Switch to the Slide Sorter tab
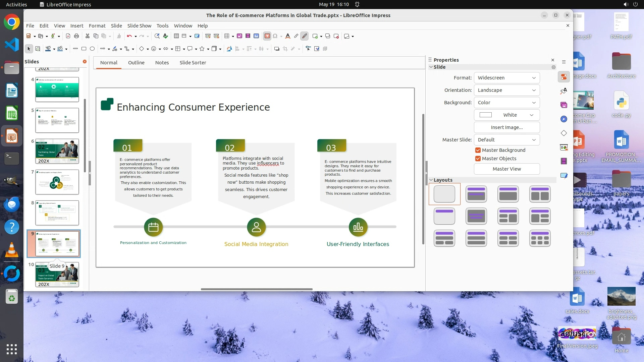Viewport: 644px width, 362px height. (x=193, y=63)
